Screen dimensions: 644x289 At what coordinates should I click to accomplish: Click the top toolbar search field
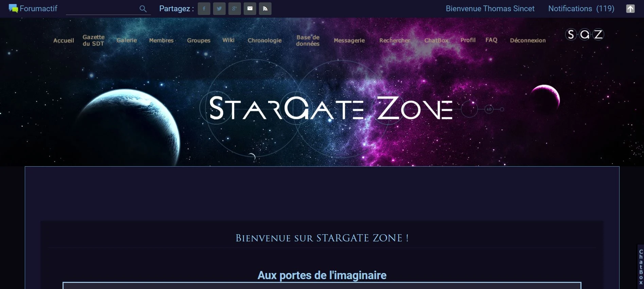tap(102, 9)
